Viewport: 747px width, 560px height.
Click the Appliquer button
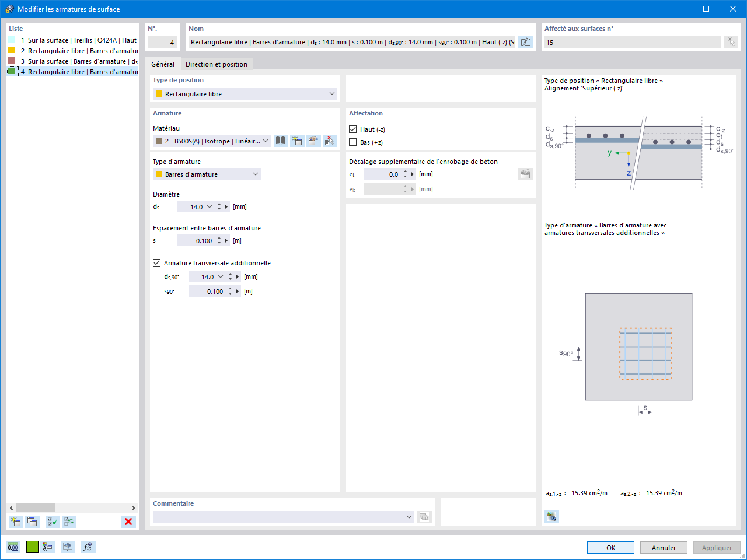pos(717,548)
